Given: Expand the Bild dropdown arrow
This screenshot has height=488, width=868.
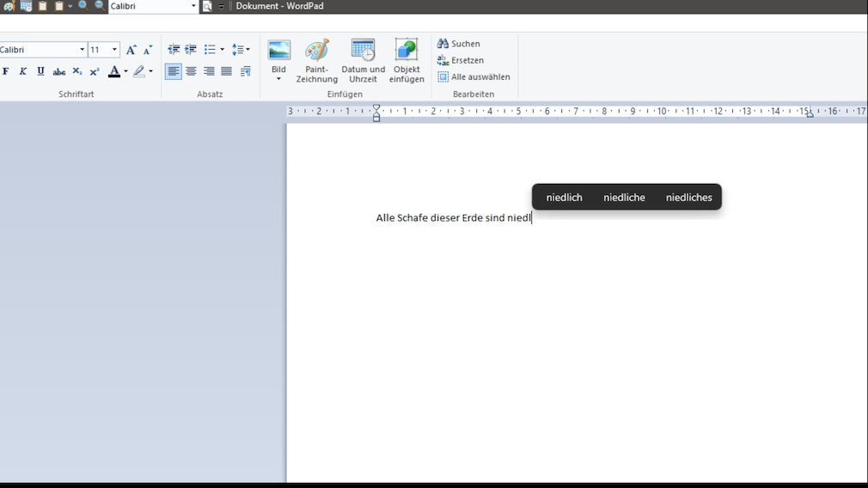Looking at the screenshot, I should [278, 79].
